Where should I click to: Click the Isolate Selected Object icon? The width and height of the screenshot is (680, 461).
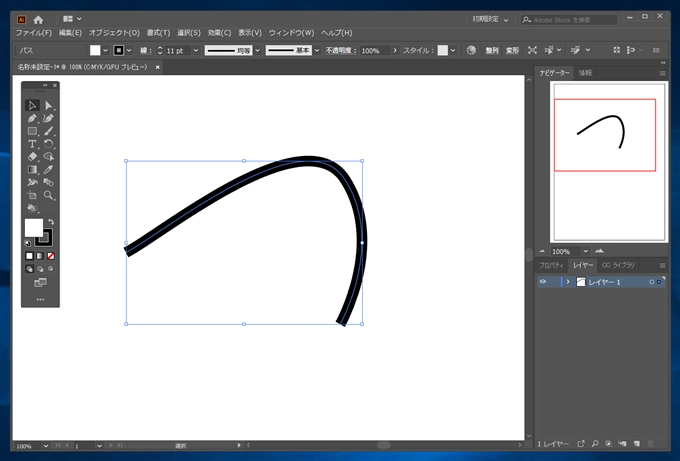coord(532,50)
